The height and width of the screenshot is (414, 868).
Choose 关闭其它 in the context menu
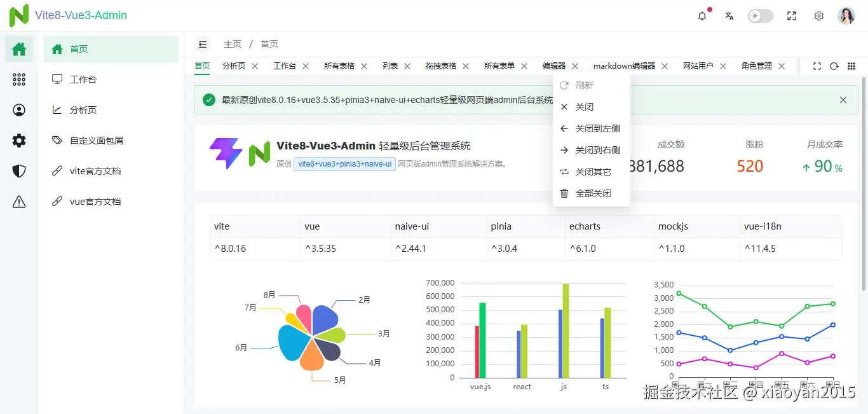pos(592,172)
